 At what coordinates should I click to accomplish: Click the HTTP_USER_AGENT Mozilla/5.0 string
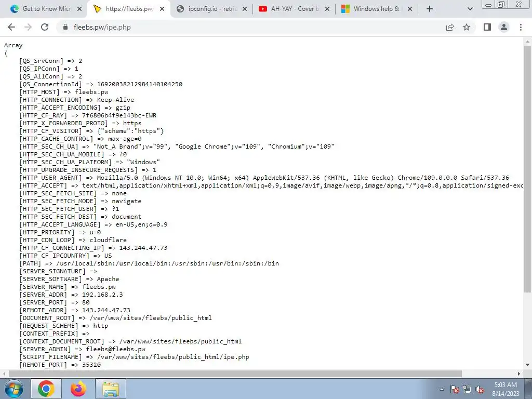point(303,178)
